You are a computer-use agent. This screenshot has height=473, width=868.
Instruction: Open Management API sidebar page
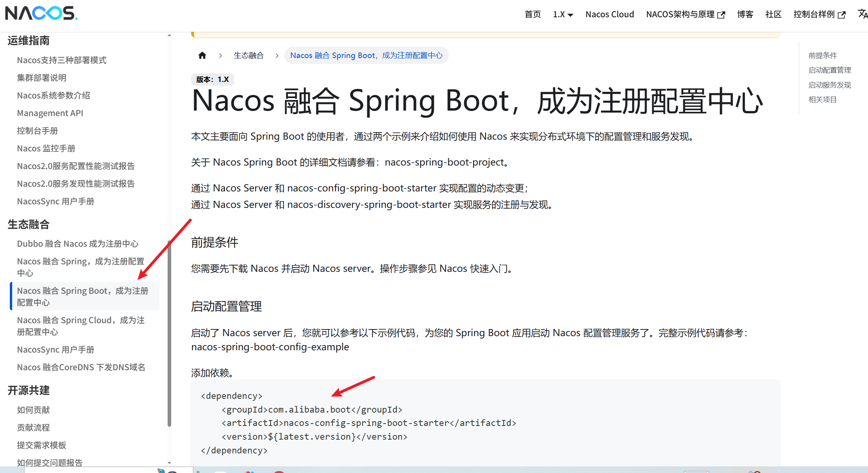pyautogui.click(x=50, y=113)
